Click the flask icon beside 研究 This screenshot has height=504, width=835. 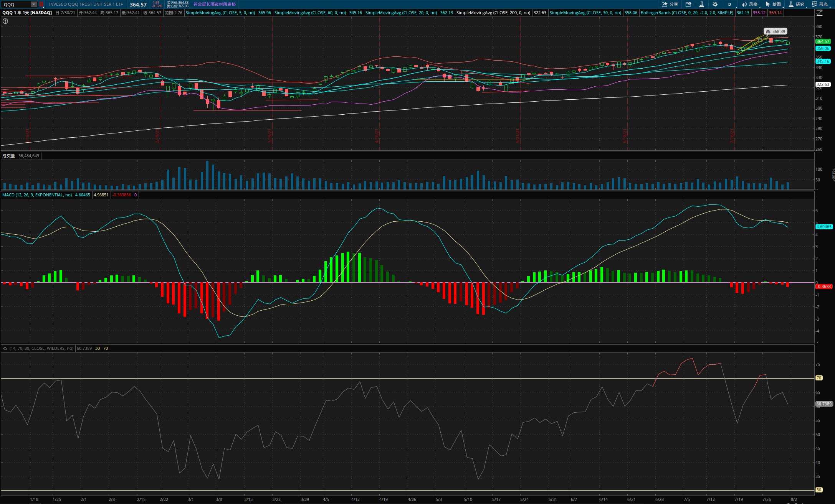791,5
